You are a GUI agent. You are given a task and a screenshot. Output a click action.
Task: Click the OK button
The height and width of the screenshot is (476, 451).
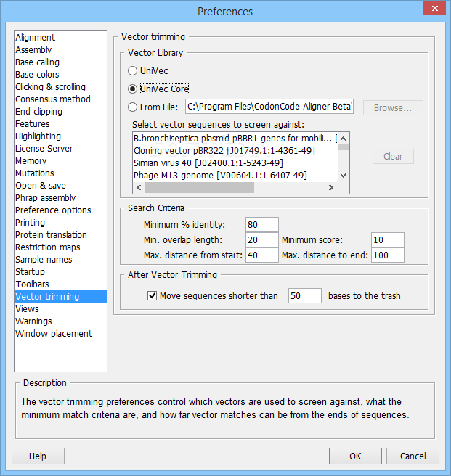(355, 456)
